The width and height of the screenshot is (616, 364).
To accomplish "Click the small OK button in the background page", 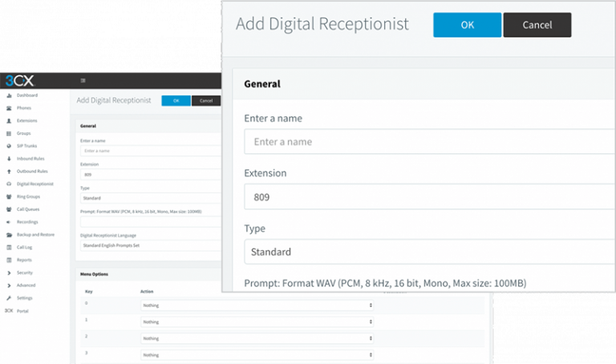I will pos(176,101).
